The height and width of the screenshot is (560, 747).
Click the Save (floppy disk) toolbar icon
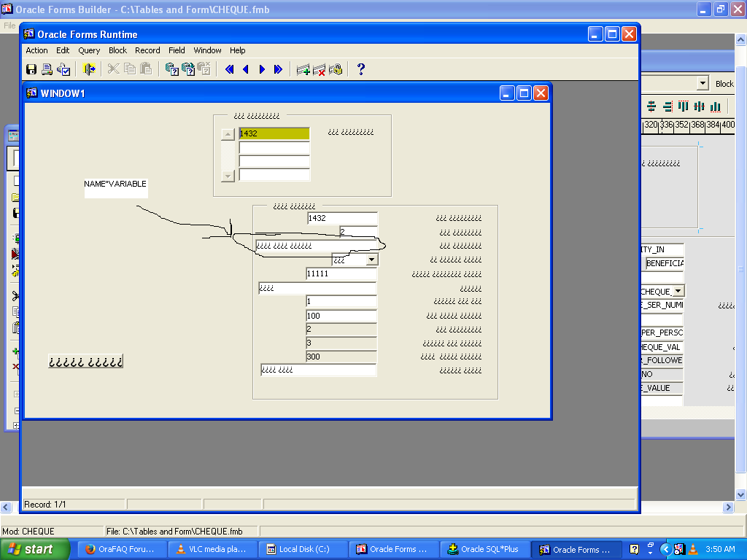[x=31, y=69]
